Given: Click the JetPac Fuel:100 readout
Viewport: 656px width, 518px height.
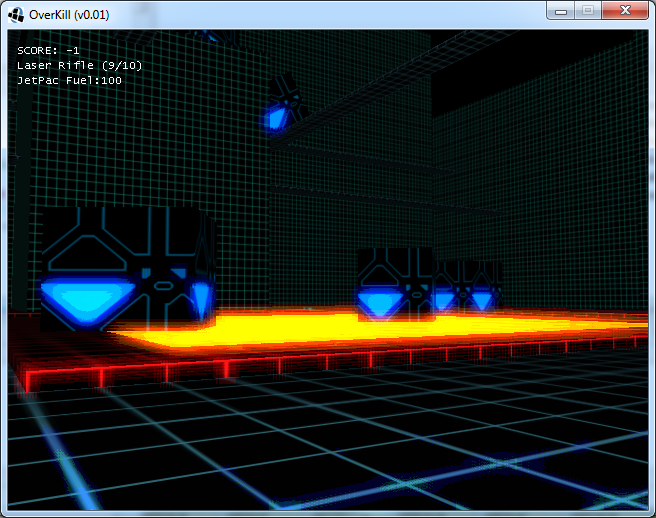Looking at the screenshot, I should coord(69,80).
